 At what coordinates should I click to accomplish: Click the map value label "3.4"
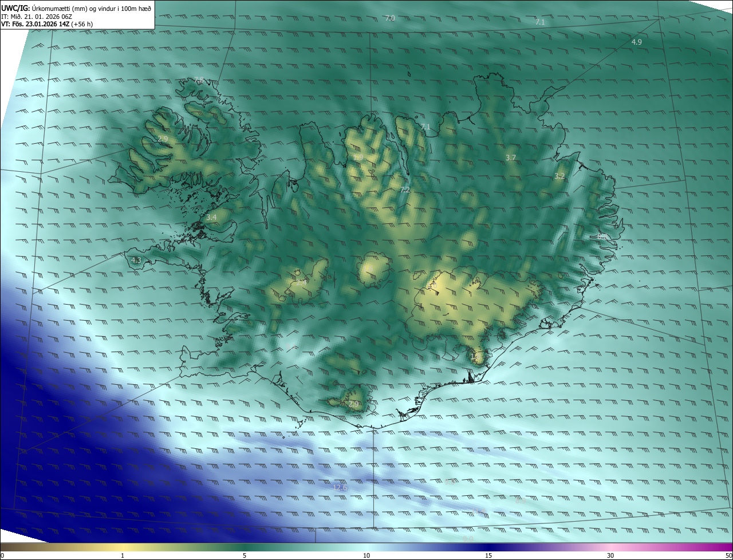[211, 218]
